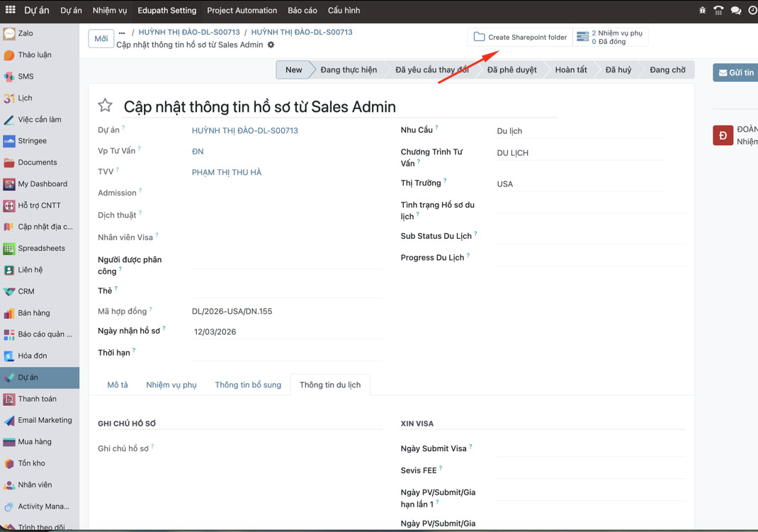Click the Ngày nhận hồ sơ date field
The width and height of the screenshot is (758, 532).
[287, 332]
